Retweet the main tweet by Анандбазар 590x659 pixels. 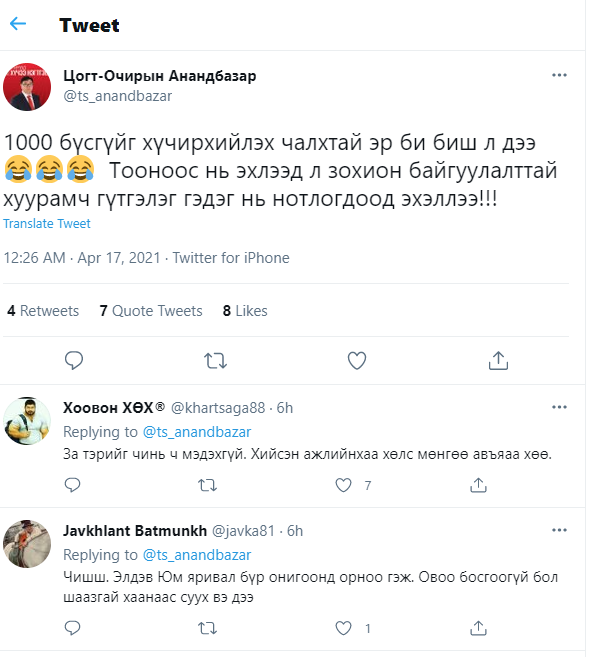216,361
